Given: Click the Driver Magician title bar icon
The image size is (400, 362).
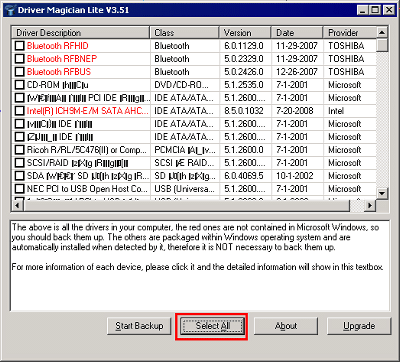Looking at the screenshot, I should tap(11, 10).
